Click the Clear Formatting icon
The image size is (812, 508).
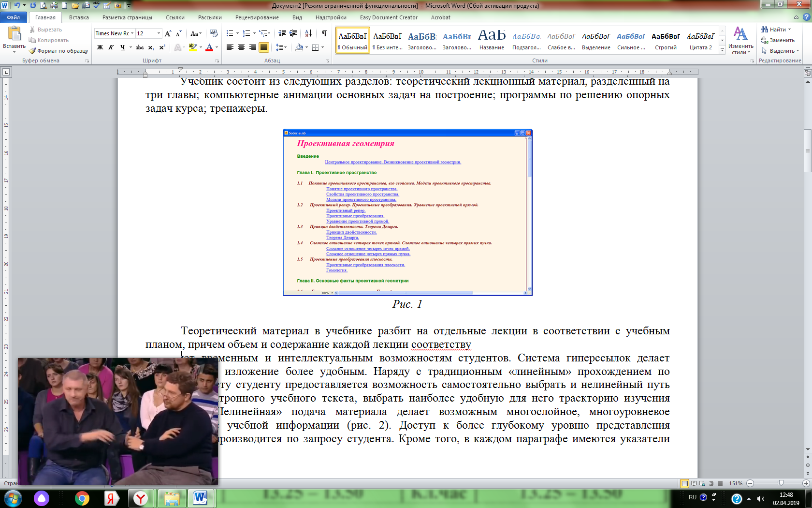(x=214, y=33)
